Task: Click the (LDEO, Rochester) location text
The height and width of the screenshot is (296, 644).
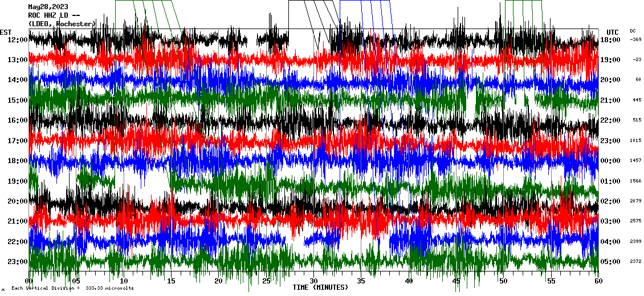Action: click(x=62, y=23)
